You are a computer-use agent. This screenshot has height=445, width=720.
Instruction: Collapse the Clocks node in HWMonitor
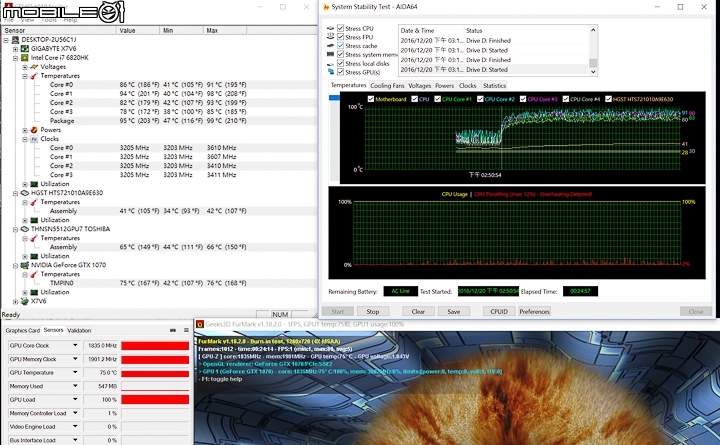25,139
